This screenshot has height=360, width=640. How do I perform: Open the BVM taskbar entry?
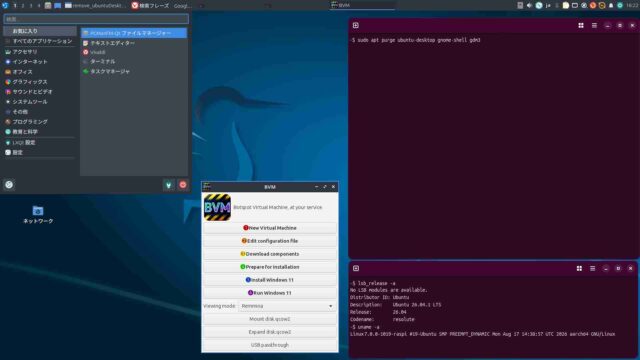(x=362, y=5)
